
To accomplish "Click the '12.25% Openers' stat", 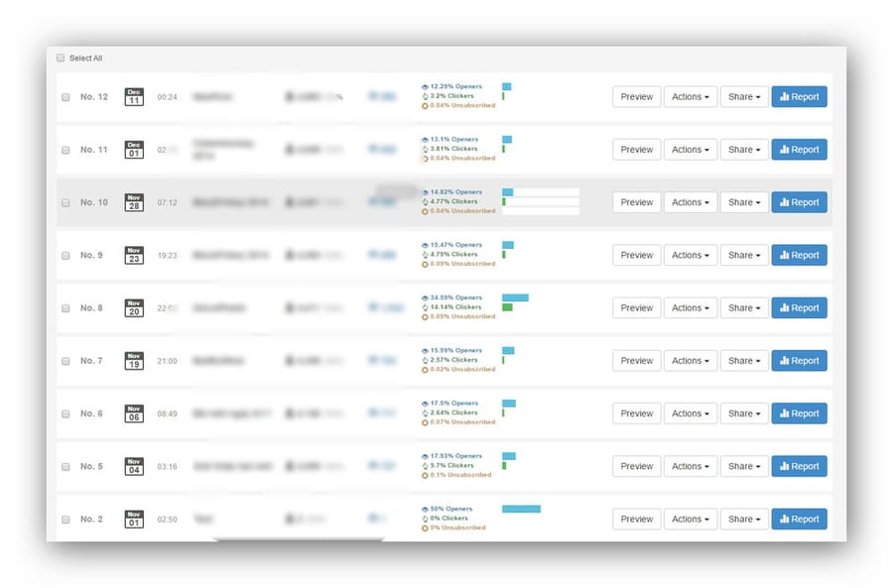I will tap(456, 86).
